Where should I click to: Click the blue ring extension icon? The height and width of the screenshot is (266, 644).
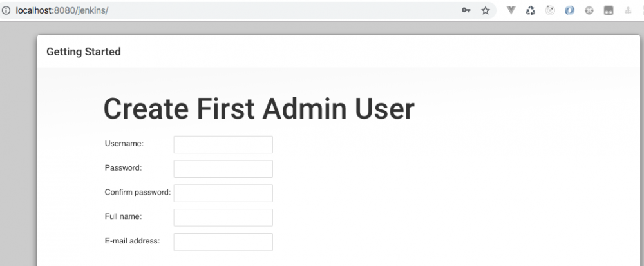tap(569, 10)
